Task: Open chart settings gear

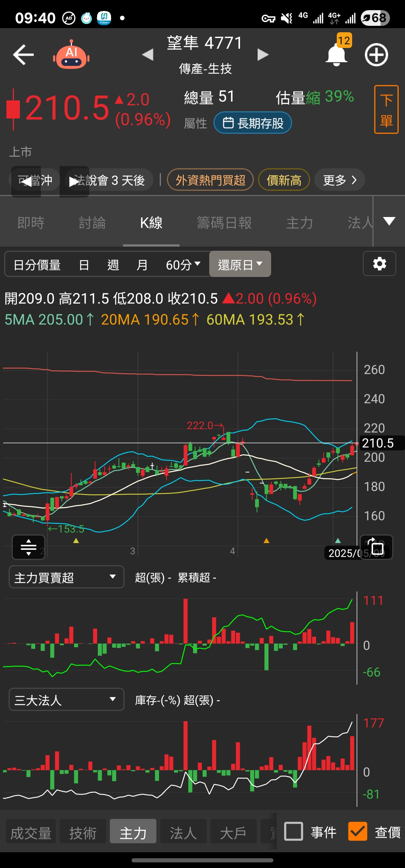Action: 379,263
